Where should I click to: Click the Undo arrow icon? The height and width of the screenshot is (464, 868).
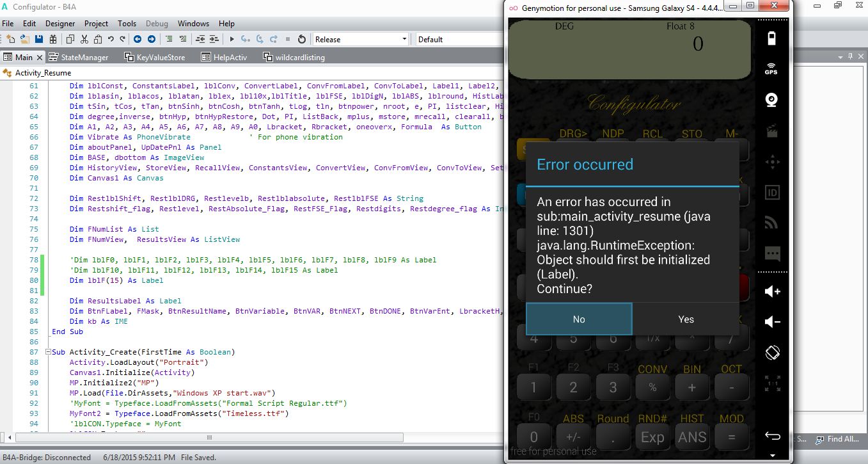(x=111, y=39)
